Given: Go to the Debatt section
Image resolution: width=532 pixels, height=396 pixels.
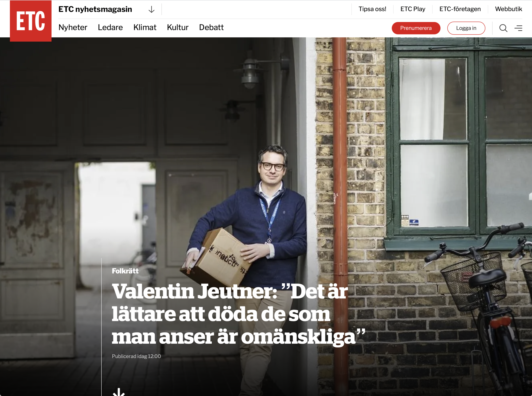Looking at the screenshot, I should click(211, 27).
